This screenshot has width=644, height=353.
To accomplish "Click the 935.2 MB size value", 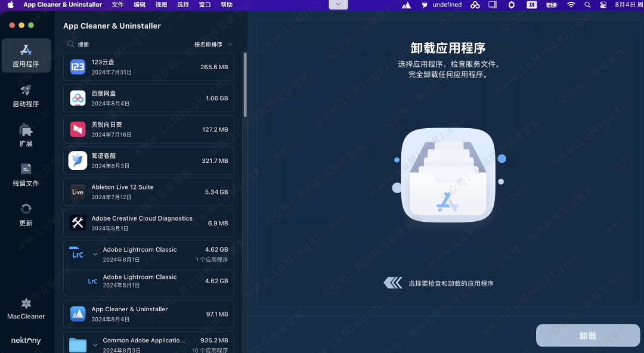I will (214, 340).
